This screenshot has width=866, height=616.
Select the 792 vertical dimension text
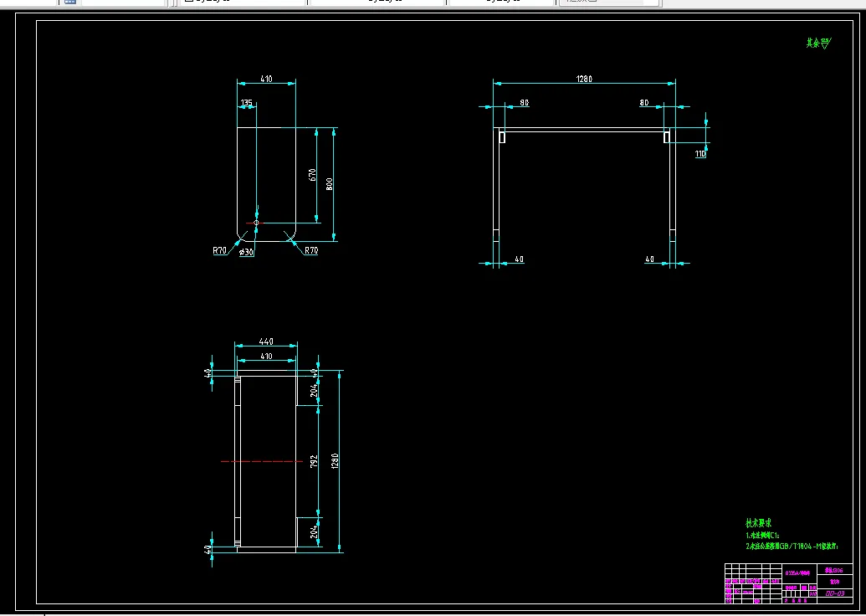(314, 461)
